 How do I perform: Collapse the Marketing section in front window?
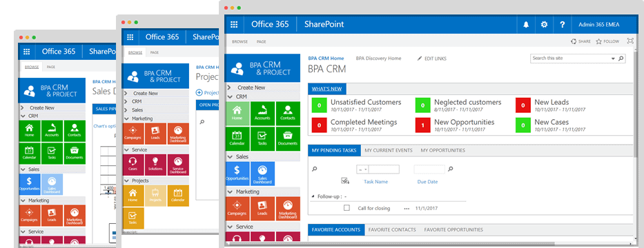point(229,192)
